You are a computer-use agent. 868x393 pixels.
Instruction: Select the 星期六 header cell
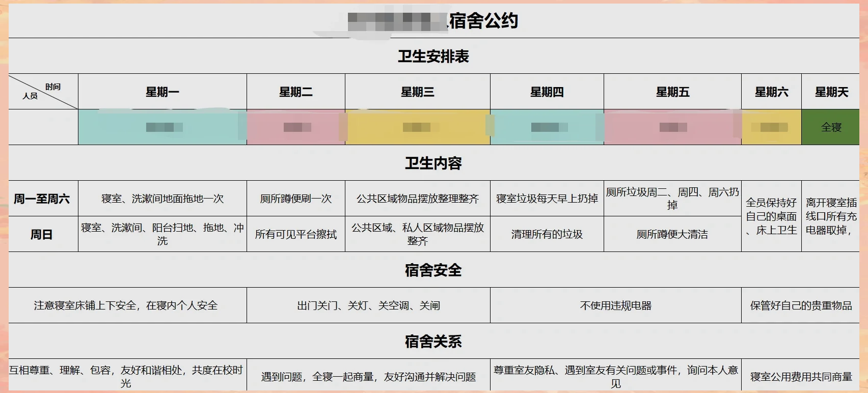(771, 92)
